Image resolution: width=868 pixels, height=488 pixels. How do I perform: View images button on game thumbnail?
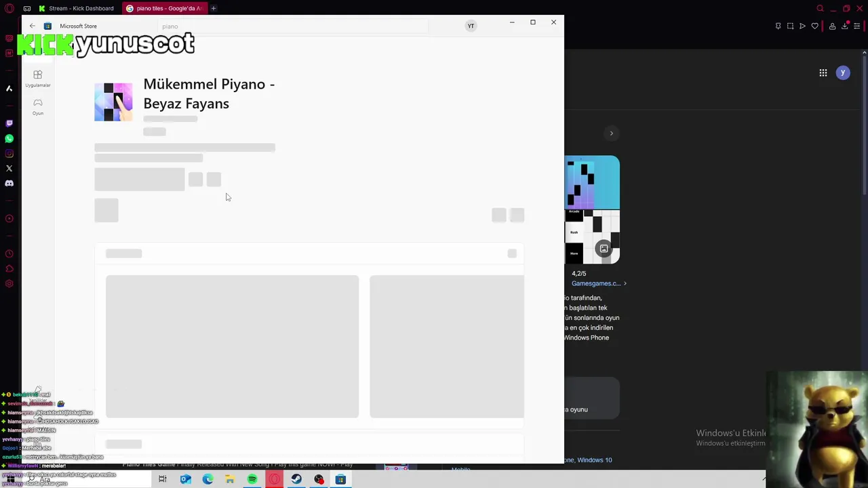(x=604, y=248)
